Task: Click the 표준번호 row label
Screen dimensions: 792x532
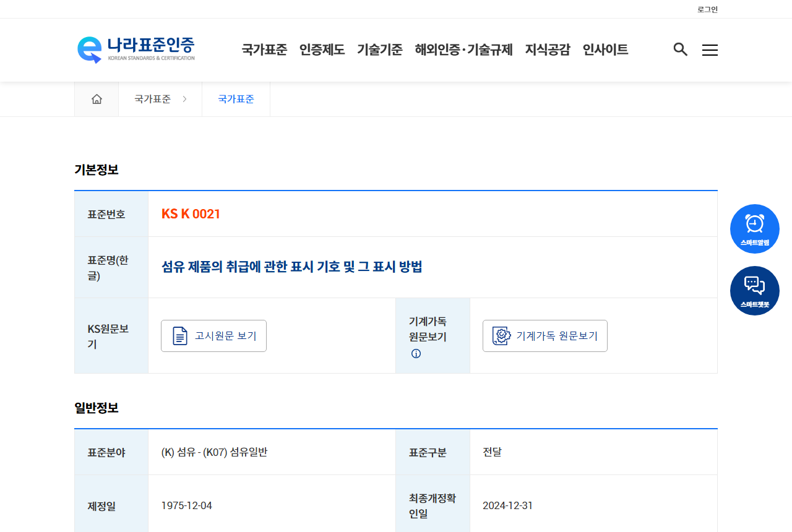Action: (x=106, y=214)
